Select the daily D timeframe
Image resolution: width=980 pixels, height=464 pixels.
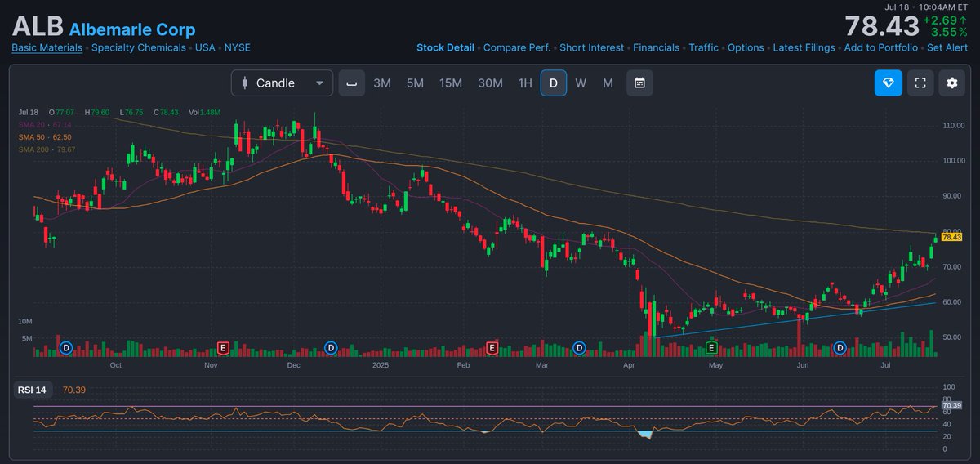click(553, 83)
